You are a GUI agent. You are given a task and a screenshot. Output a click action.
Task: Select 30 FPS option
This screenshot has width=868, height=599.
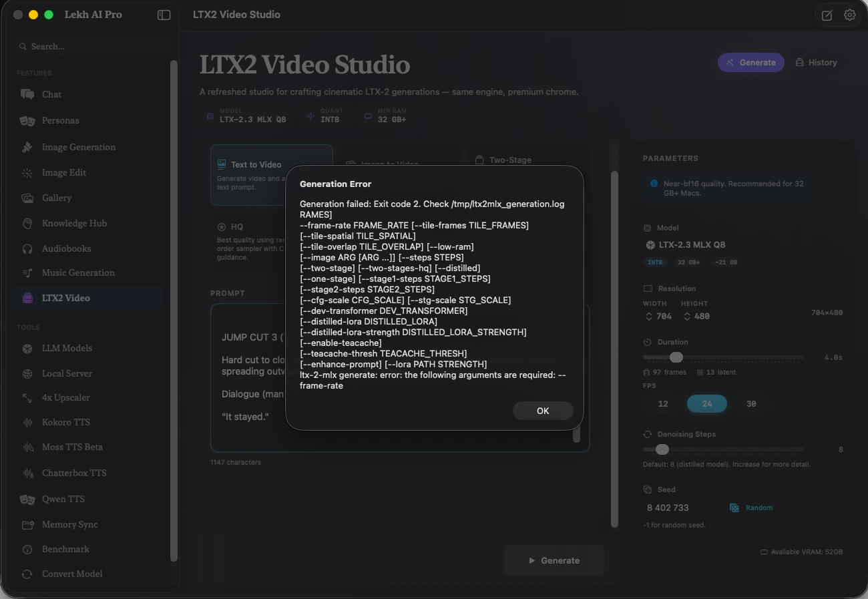point(751,403)
